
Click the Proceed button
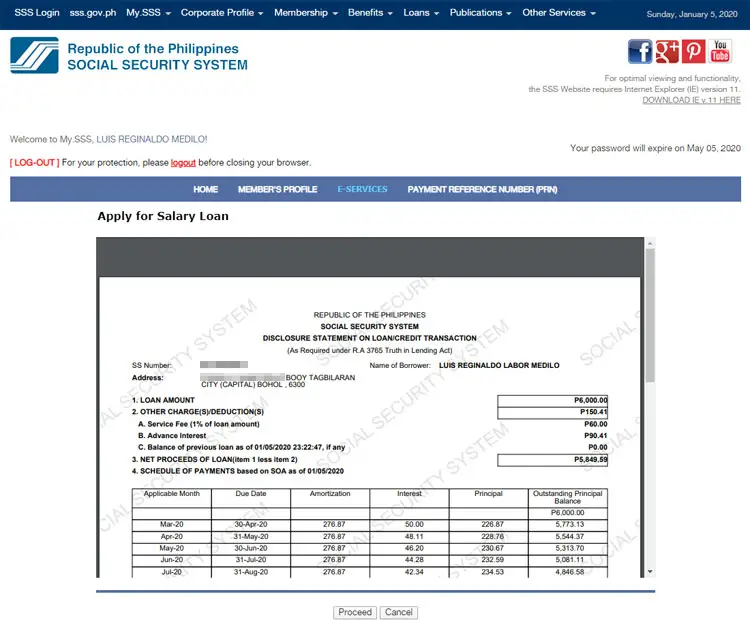(x=355, y=613)
